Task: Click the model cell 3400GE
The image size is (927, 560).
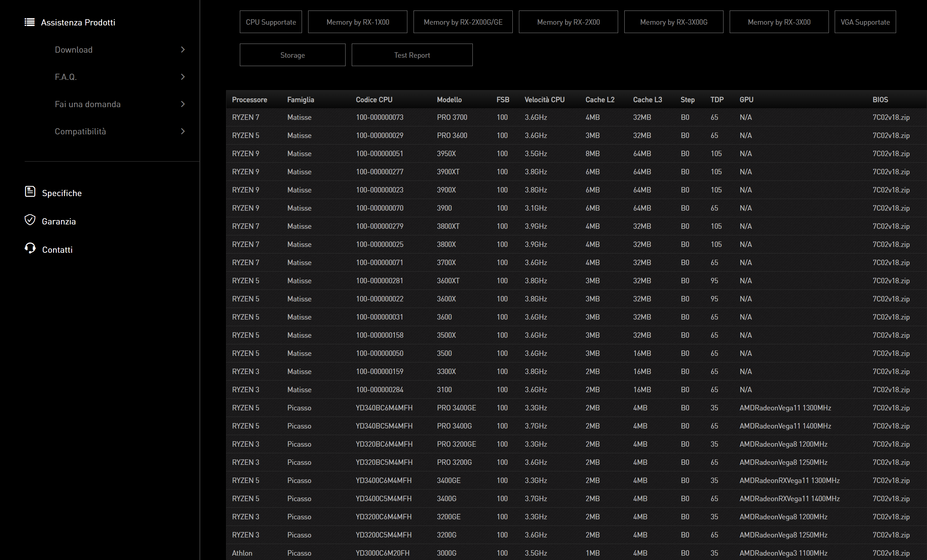Action: click(x=449, y=480)
